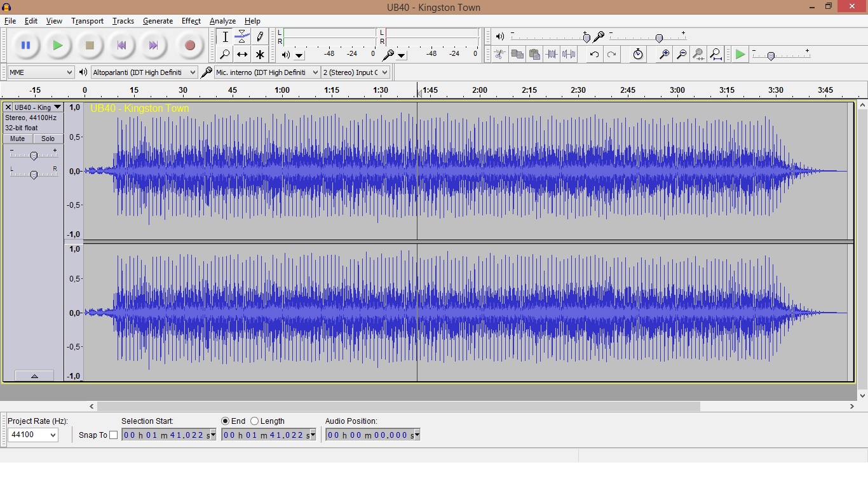Mute the UB40 track
868x488 pixels.
click(18, 139)
